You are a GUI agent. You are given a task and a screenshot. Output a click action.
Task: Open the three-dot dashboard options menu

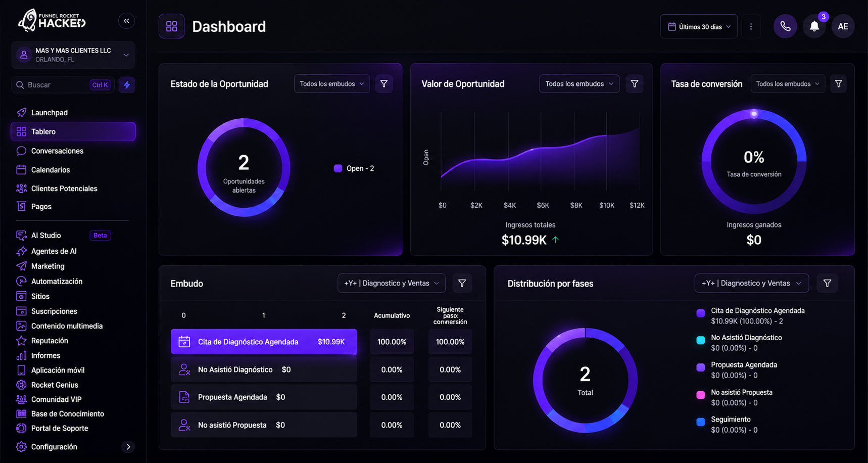tap(751, 26)
